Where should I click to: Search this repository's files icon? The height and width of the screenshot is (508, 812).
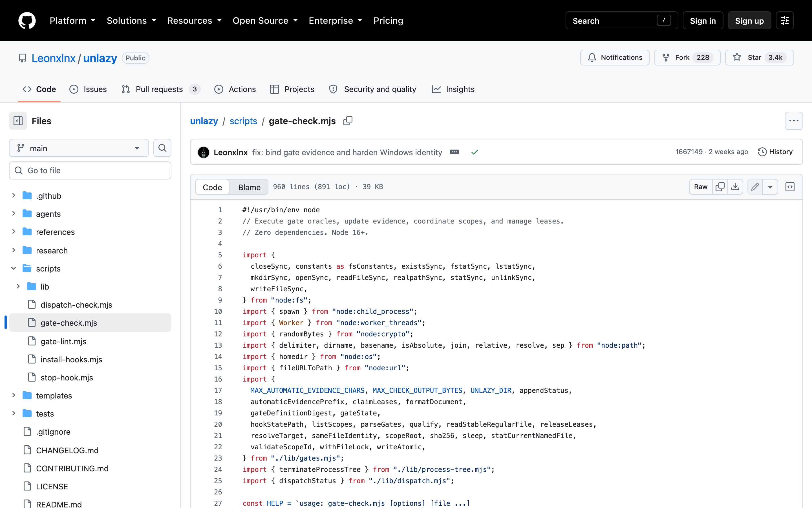[162, 148]
